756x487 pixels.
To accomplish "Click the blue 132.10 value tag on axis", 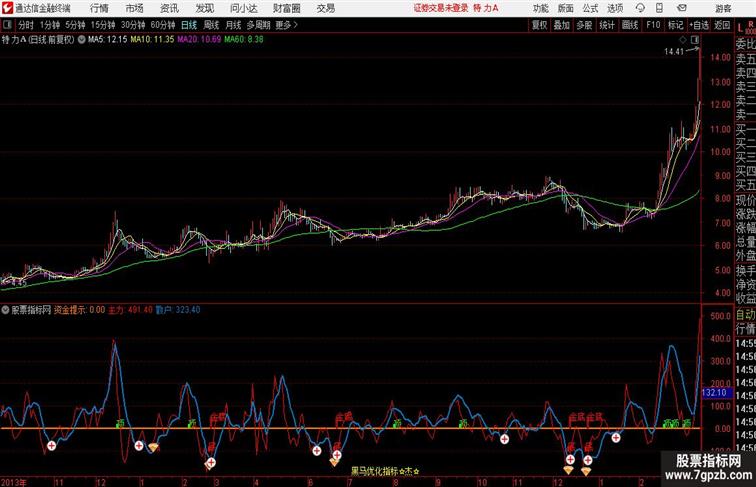I will (715, 393).
